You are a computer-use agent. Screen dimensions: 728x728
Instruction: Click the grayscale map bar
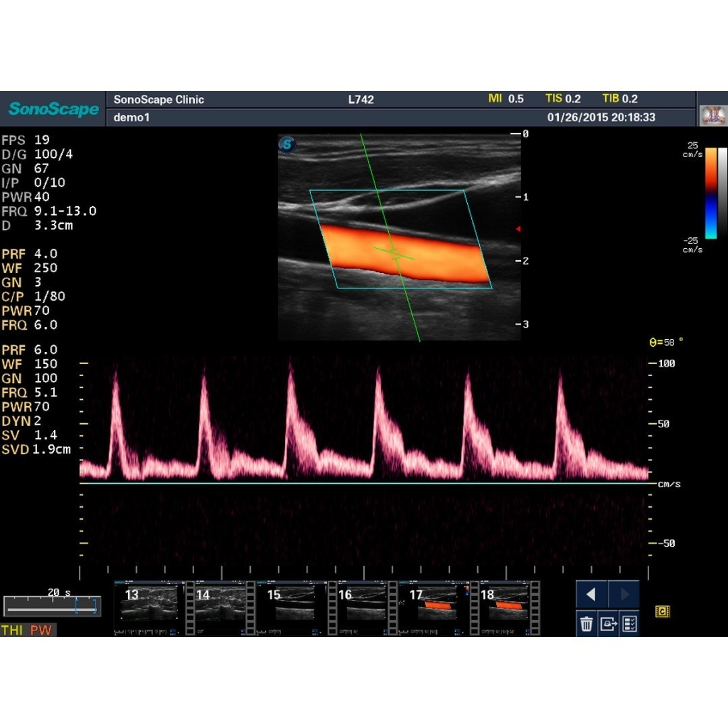click(723, 193)
